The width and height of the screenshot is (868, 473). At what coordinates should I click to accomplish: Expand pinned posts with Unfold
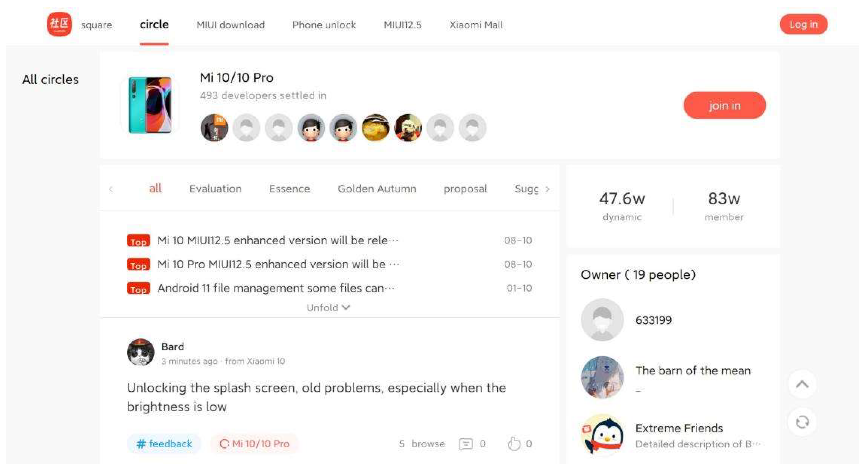[328, 308]
